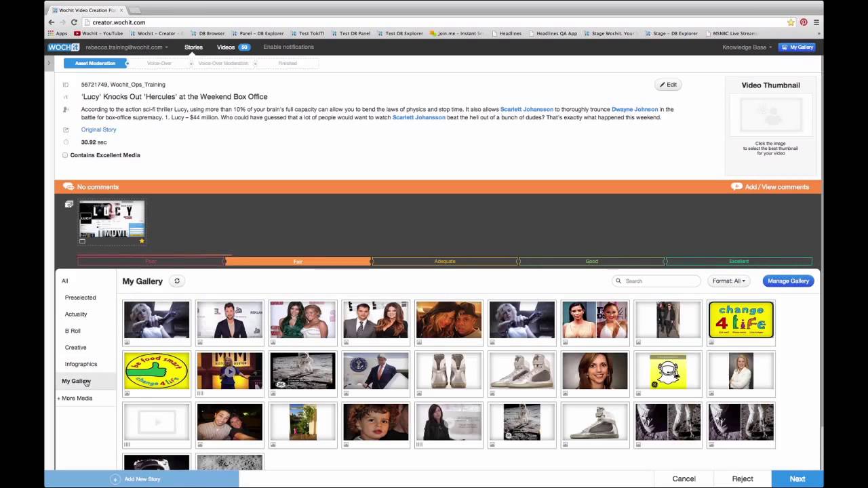Select the Voice-Over Moderation step

[223, 63]
